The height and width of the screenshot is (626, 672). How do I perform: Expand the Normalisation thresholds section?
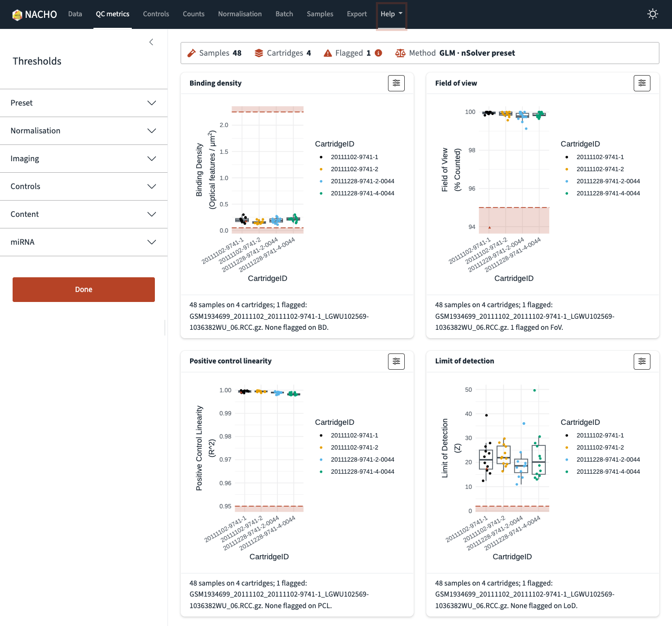click(x=83, y=131)
